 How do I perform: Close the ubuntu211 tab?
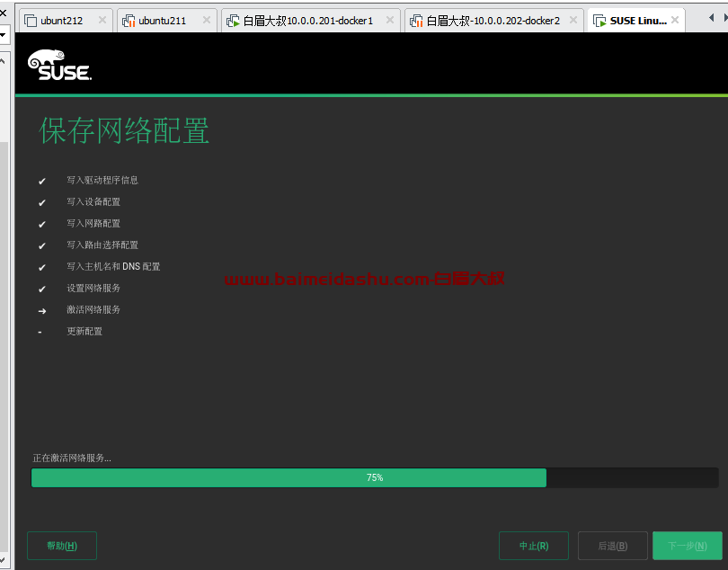click(x=207, y=20)
